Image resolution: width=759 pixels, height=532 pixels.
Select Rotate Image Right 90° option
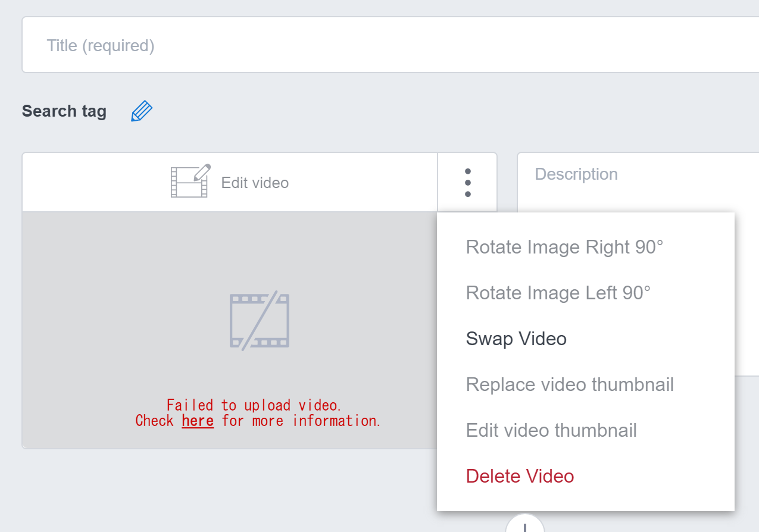[564, 247]
